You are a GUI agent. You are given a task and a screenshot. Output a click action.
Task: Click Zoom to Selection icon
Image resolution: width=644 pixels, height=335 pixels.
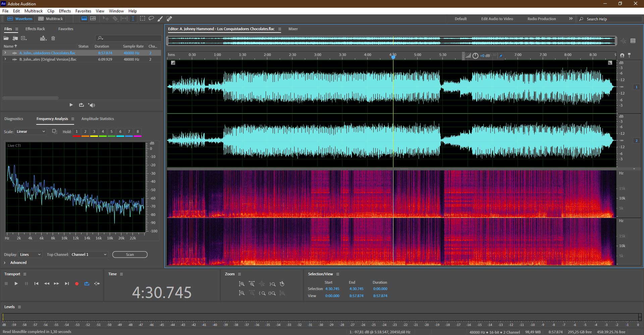[x=272, y=293]
